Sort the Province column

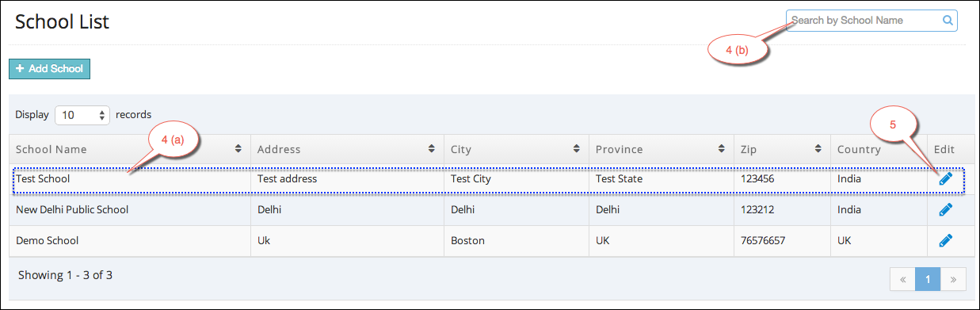[722, 149]
